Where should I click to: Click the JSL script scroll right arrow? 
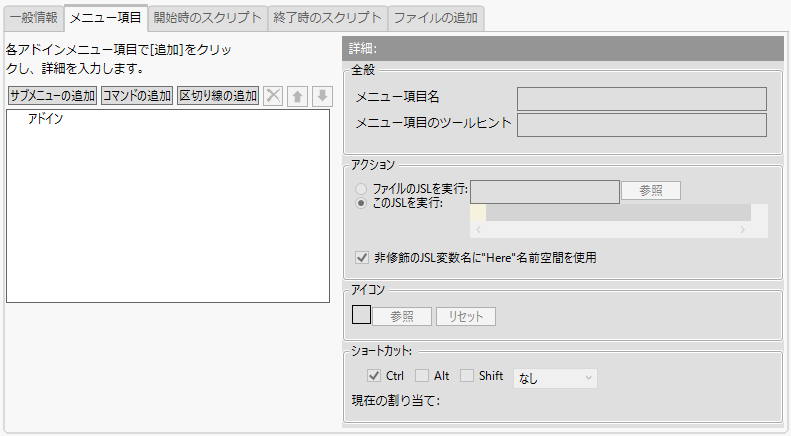(x=742, y=229)
